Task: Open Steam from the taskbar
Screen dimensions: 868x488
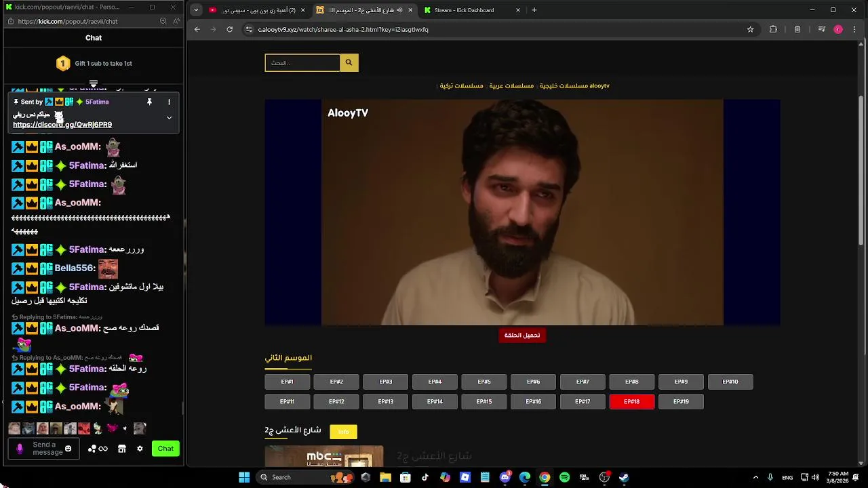Action: (624, 477)
